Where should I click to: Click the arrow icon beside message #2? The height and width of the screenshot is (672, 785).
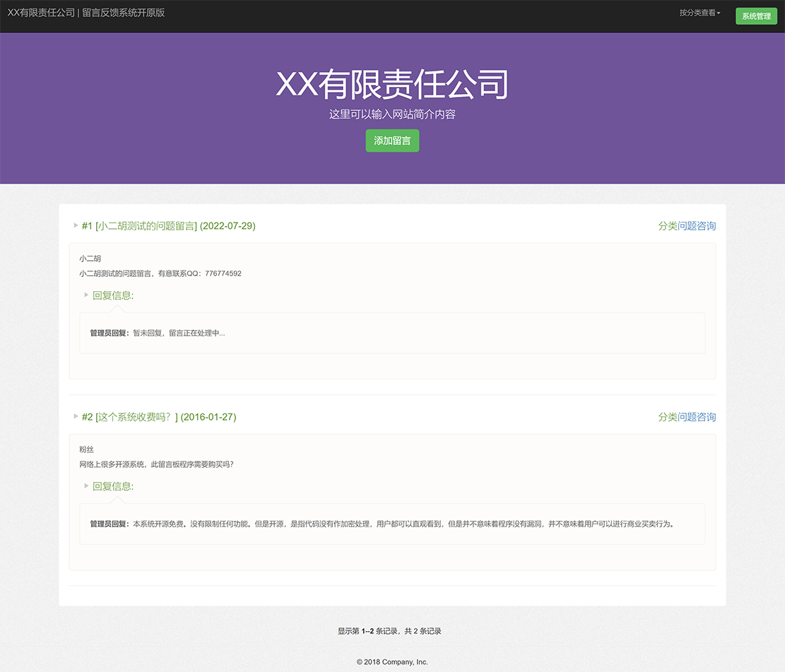coord(76,416)
